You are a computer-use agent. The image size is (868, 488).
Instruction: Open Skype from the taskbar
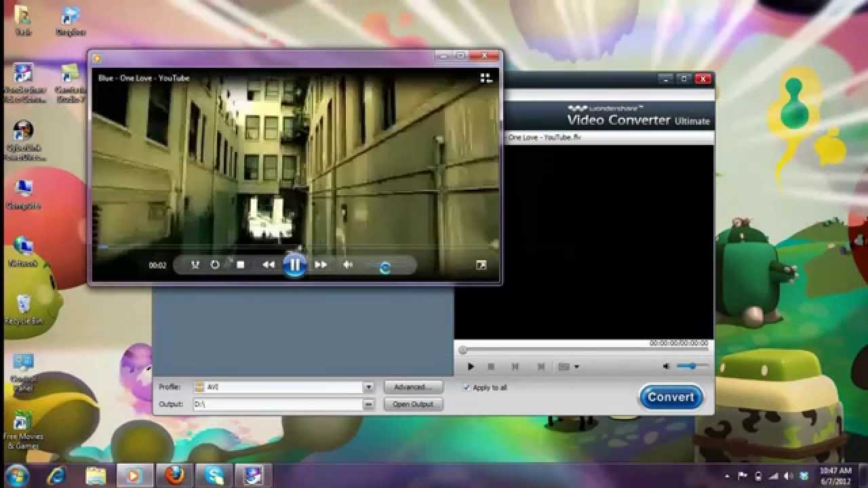pyautogui.click(x=214, y=474)
